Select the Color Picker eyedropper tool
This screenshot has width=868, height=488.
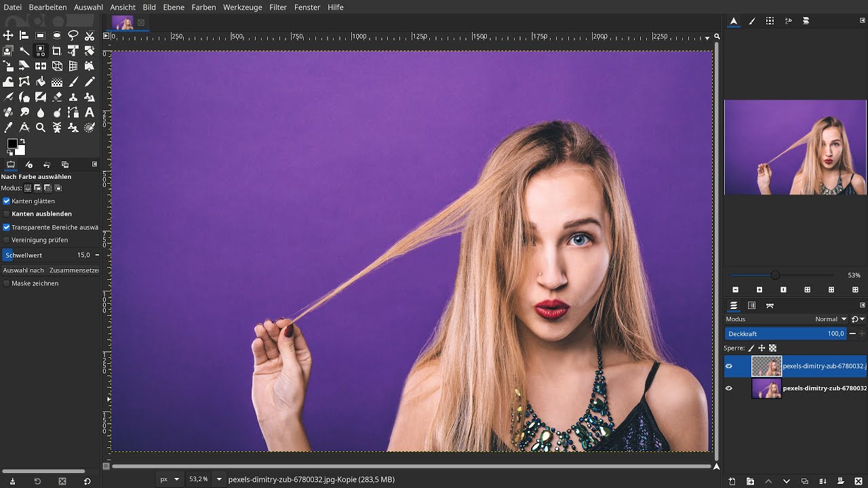pos(8,127)
